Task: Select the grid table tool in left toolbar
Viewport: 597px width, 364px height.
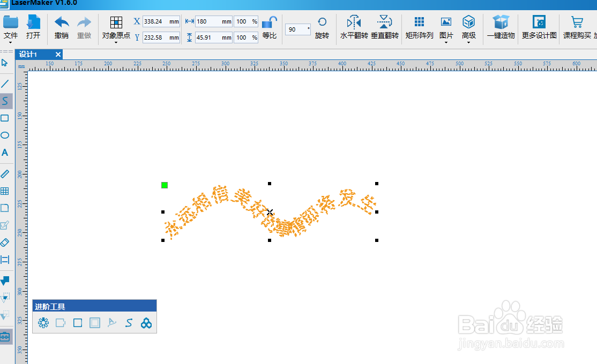Action: click(5, 191)
